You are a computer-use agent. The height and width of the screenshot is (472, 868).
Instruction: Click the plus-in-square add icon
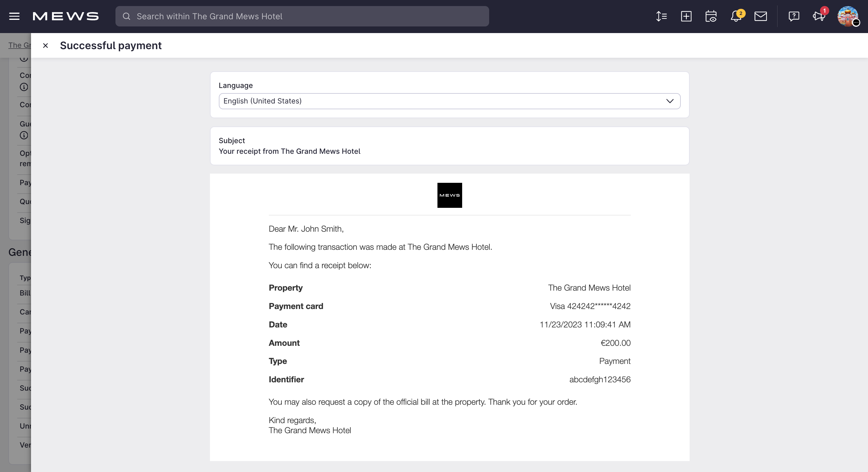tap(686, 16)
